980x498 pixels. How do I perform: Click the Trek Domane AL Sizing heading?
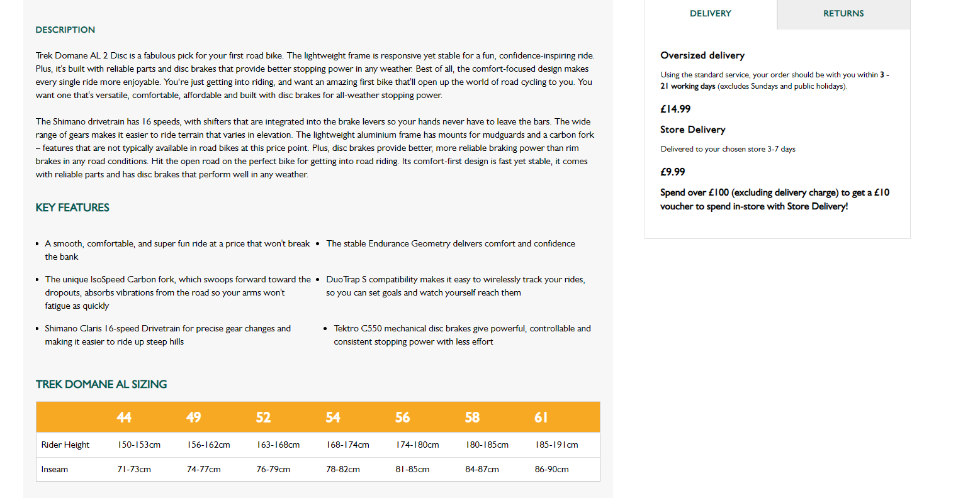coord(101,384)
